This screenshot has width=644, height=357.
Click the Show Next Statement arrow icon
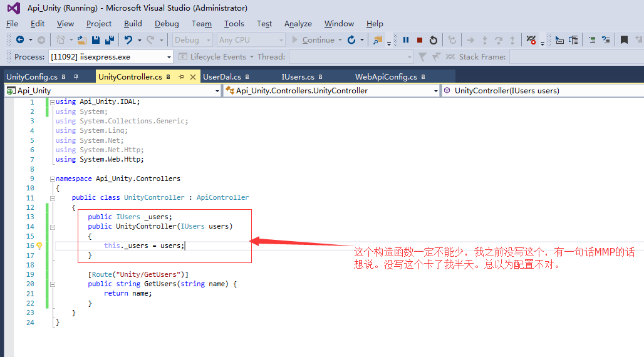coord(470,40)
